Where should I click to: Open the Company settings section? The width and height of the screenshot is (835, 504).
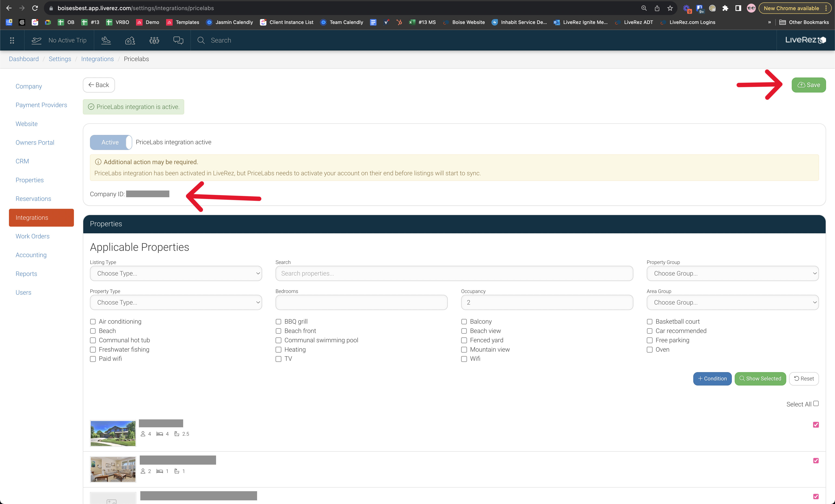coord(29,86)
